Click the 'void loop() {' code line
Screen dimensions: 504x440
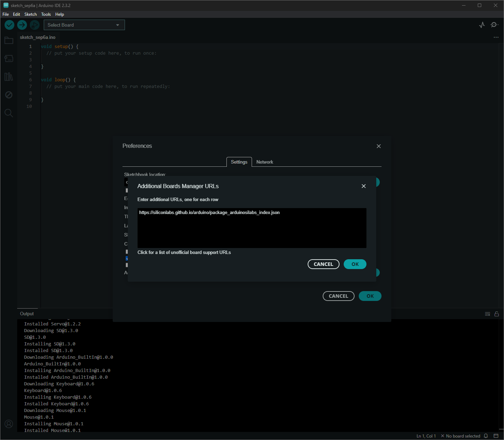pos(58,80)
